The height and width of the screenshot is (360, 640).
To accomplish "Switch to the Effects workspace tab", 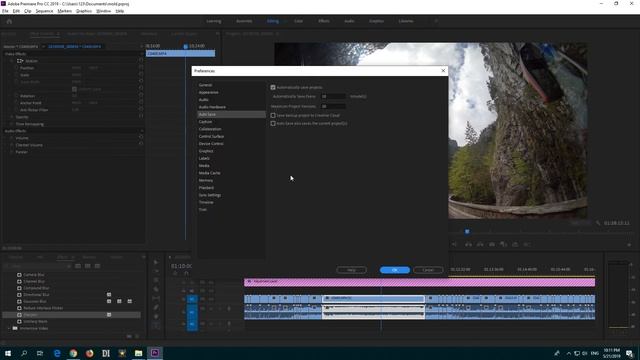I will click(x=324, y=21).
